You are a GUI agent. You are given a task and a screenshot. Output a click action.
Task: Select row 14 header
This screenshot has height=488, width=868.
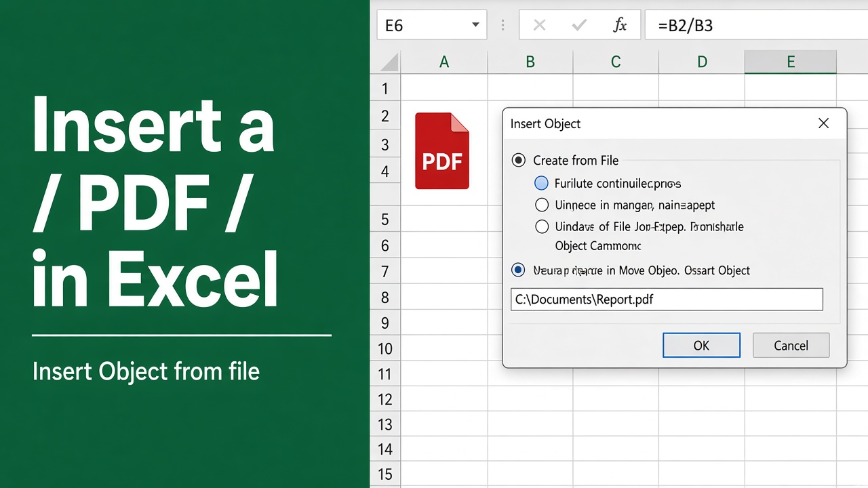click(x=385, y=449)
